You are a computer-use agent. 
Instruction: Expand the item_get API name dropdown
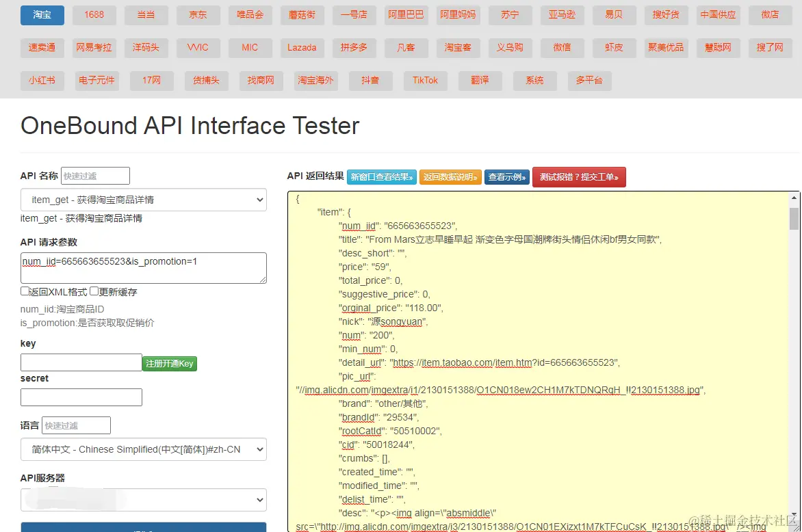[x=143, y=200]
